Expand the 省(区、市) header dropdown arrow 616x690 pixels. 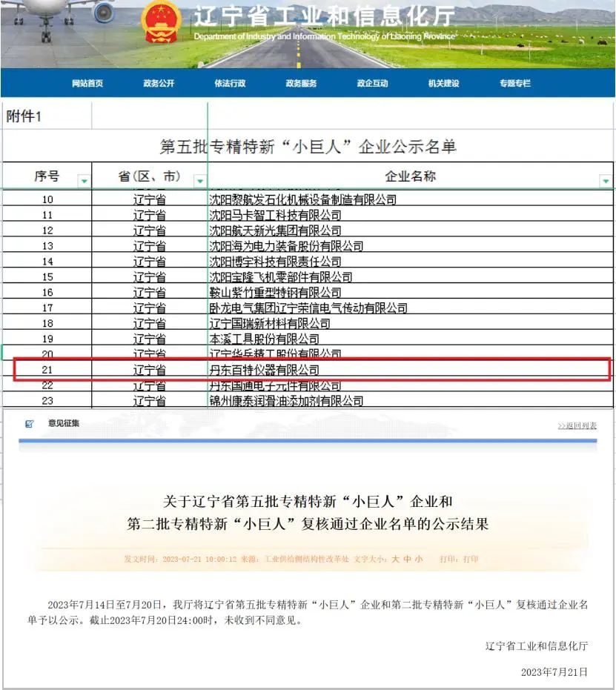(x=200, y=182)
